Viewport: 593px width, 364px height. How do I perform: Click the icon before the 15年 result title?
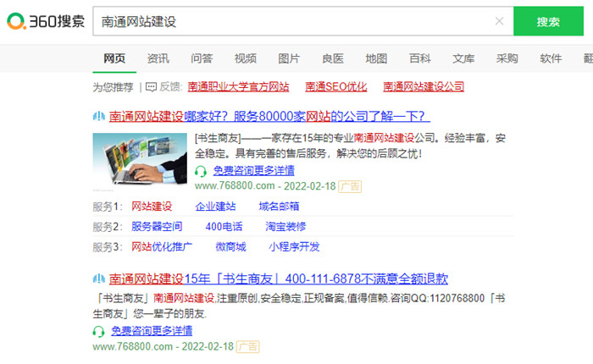99,279
